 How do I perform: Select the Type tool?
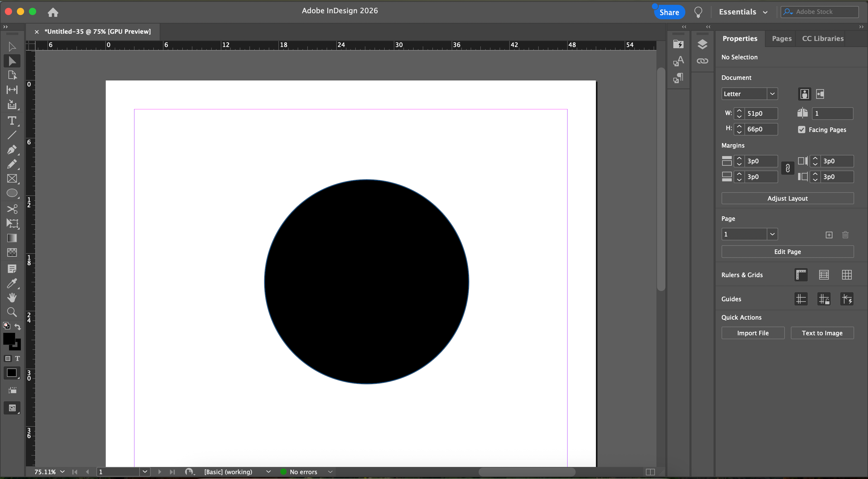pos(12,121)
